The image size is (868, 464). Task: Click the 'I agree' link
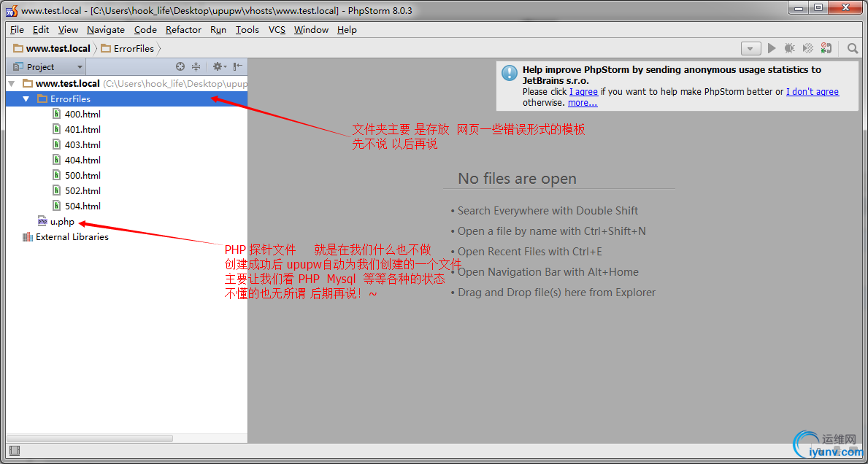click(x=583, y=92)
